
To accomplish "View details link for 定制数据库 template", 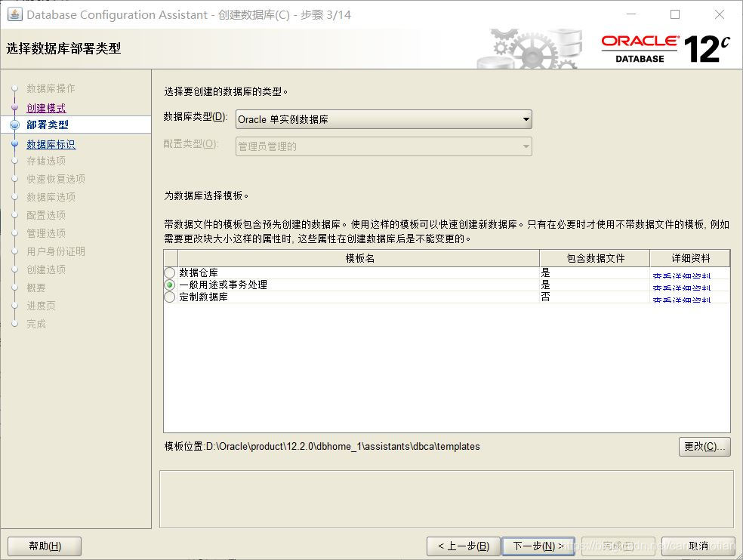I will (x=681, y=299).
